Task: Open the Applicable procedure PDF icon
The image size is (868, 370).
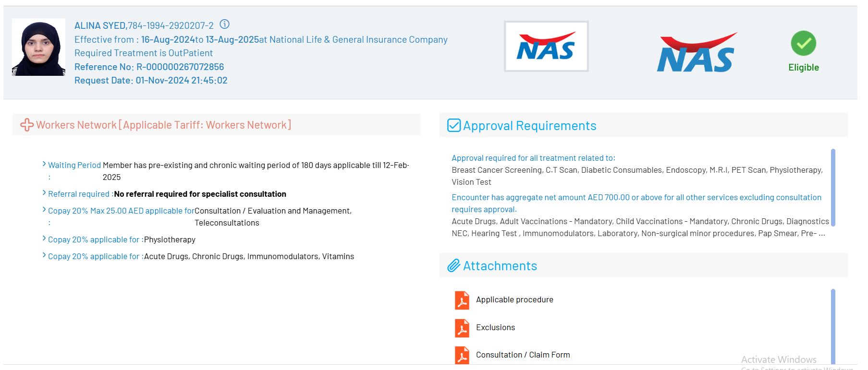Action: pyautogui.click(x=462, y=300)
